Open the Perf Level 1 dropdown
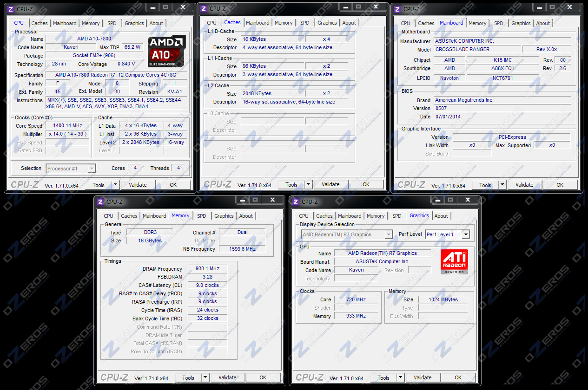 point(466,234)
